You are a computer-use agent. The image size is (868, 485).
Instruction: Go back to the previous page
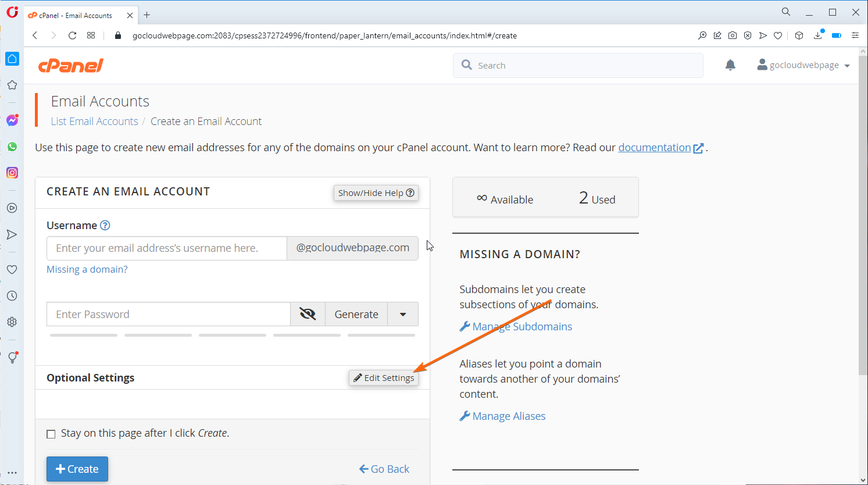[x=35, y=35]
